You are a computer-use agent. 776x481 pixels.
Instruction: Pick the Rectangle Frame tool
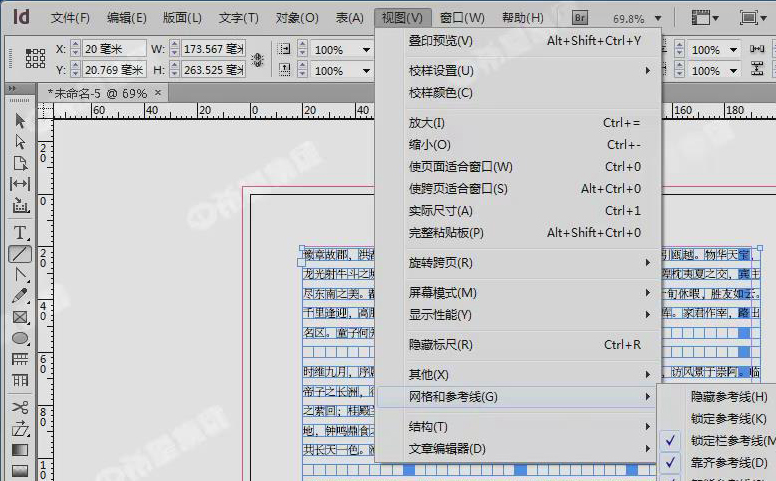tap(20, 318)
